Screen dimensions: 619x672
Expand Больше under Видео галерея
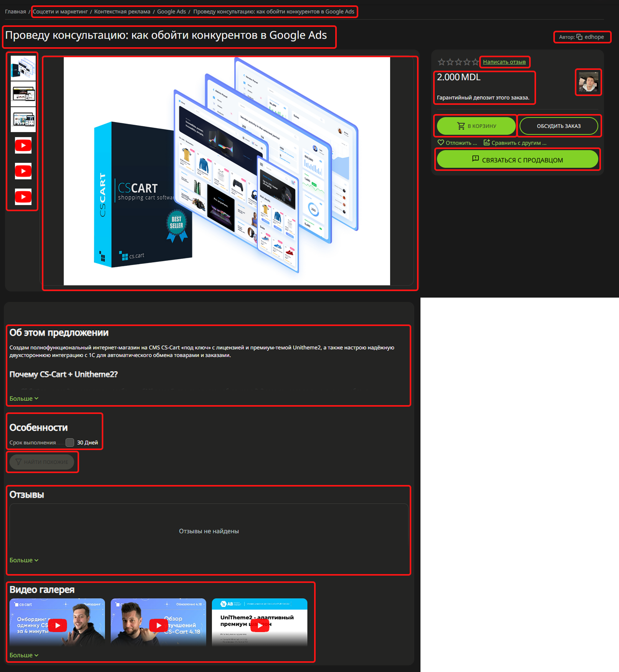(24, 655)
